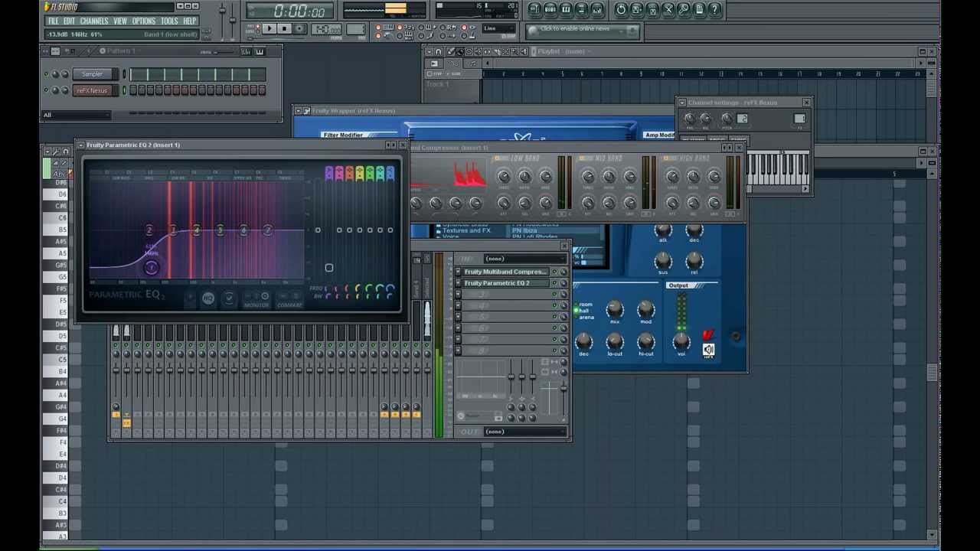Open mixer OUT (none) dropdown

(x=525, y=432)
